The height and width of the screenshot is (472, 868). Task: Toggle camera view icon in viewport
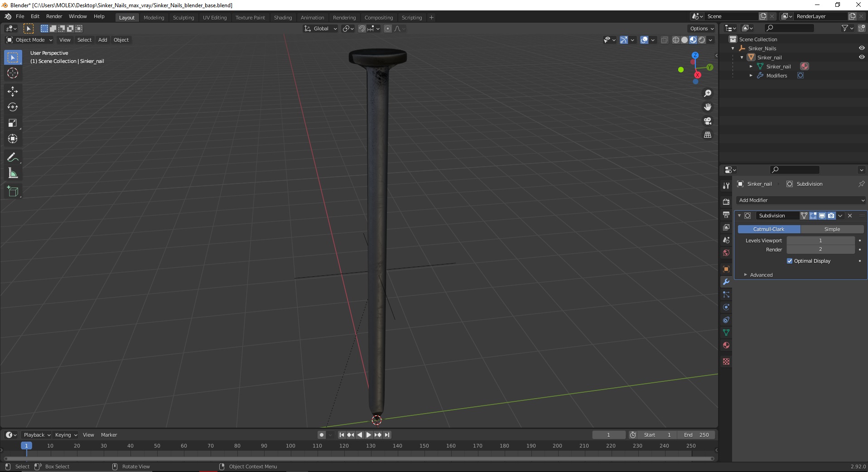coord(708,121)
